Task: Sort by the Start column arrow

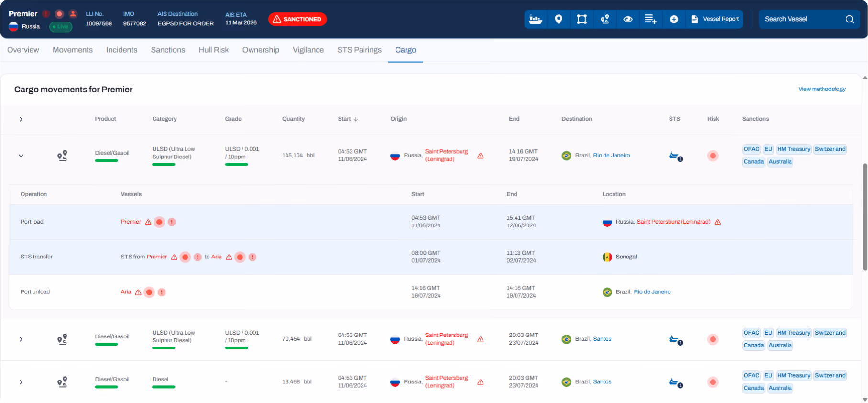Action: coord(355,119)
